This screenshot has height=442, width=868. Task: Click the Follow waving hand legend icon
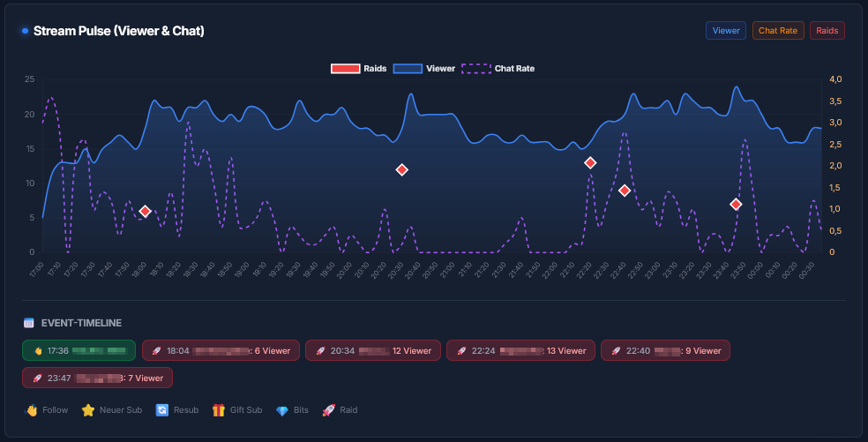pyautogui.click(x=31, y=410)
